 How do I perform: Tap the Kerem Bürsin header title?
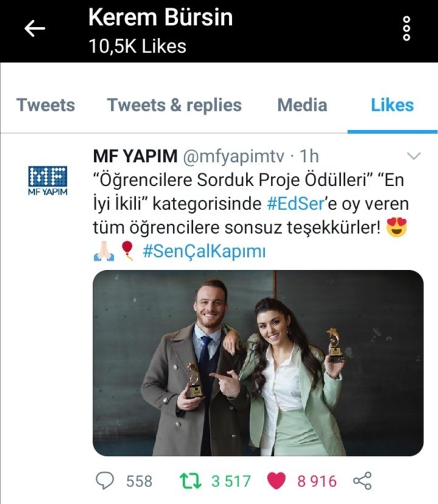coord(161,17)
